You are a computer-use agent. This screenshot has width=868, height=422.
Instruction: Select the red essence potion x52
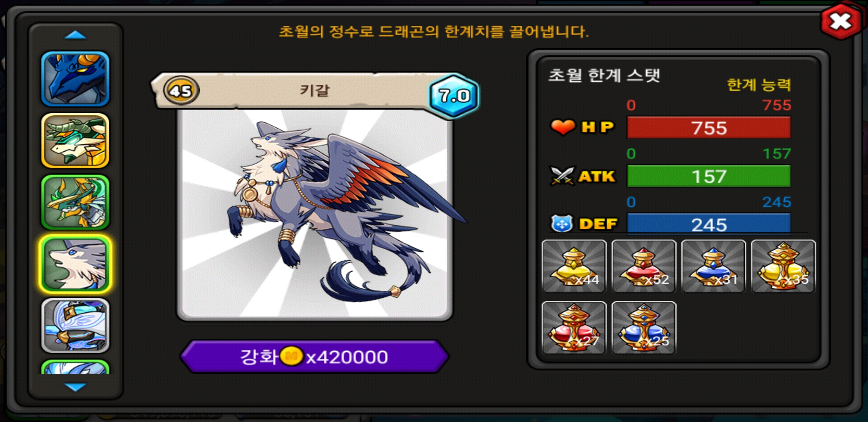point(644,266)
